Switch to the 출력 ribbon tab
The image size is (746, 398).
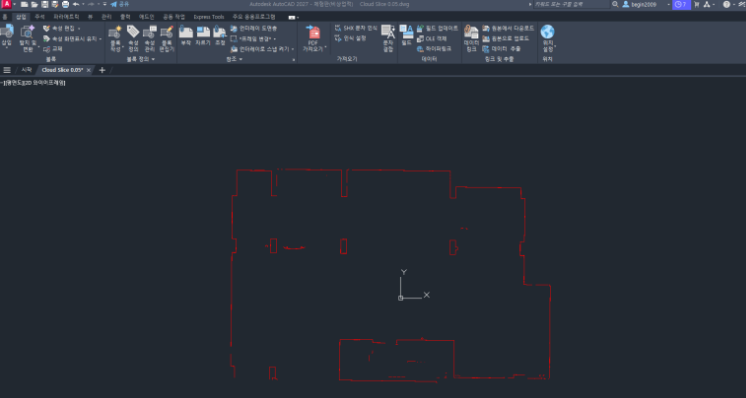click(125, 17)
